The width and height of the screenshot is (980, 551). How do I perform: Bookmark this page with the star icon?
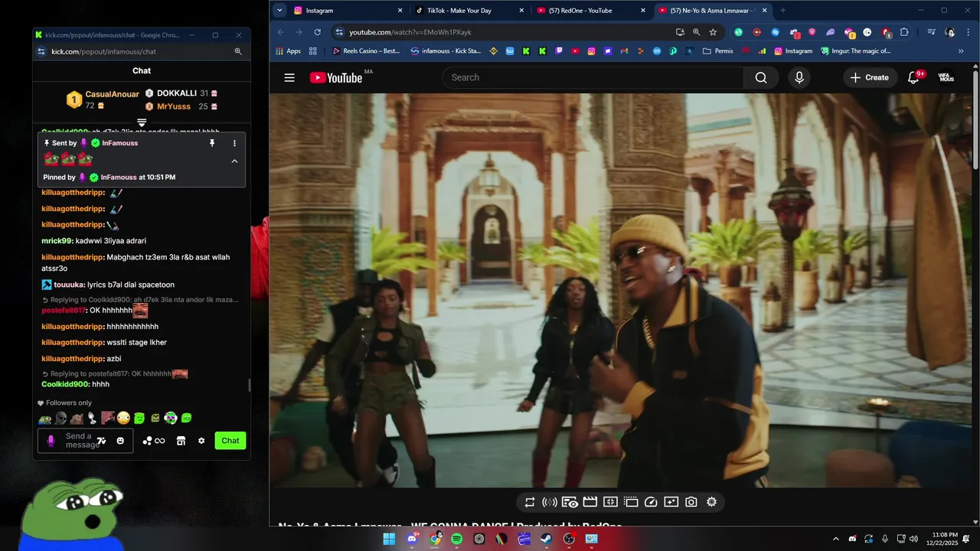(x=713, y=32)
